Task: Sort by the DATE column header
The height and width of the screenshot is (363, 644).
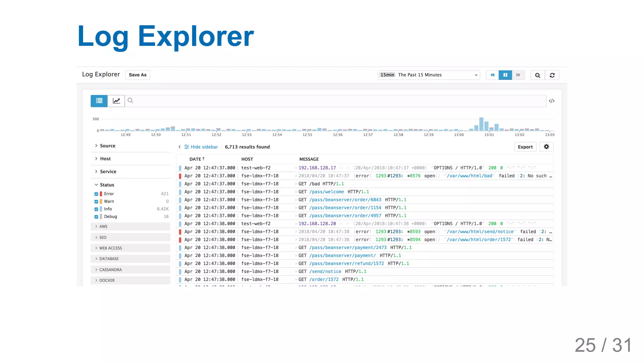Action: (x=197, y=159)
